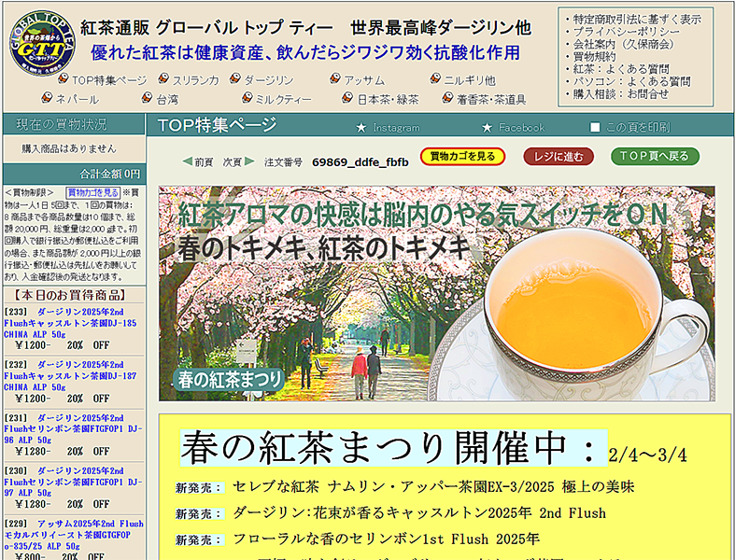Open item [231] セリンボン DJ-96 link
This screenshot has height=560, width=735.
coord(73,428)
